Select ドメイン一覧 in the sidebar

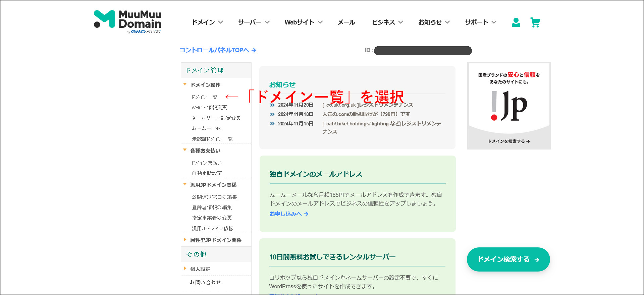[204, 97]
